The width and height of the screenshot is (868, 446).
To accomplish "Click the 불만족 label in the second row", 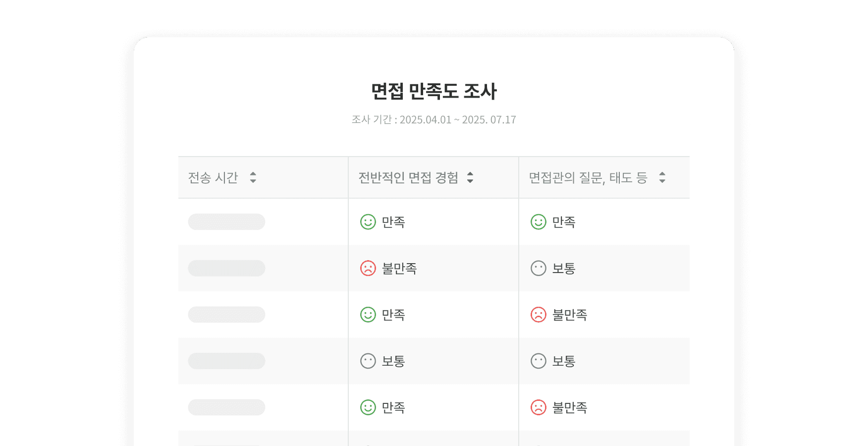I will (x=399, y=269).
